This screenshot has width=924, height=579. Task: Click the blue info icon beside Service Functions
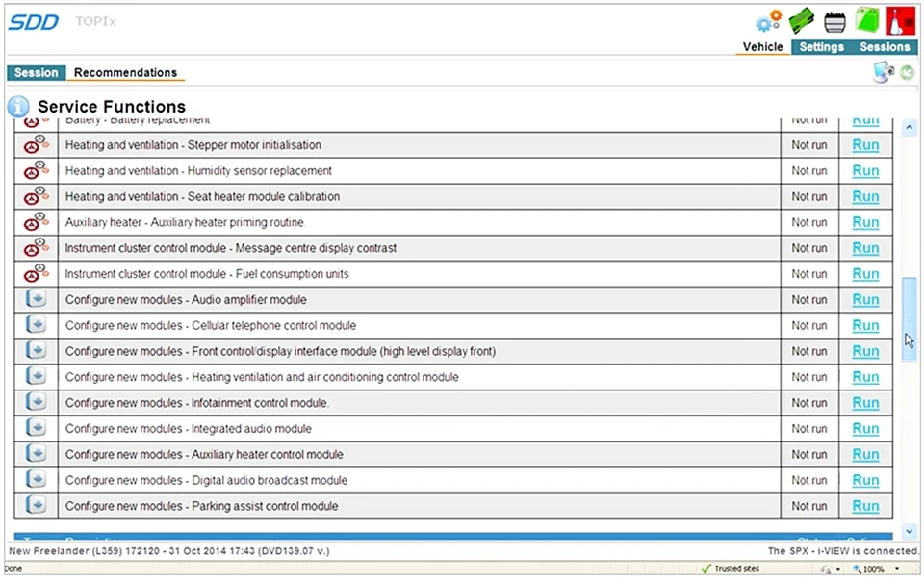pos(18,107)
